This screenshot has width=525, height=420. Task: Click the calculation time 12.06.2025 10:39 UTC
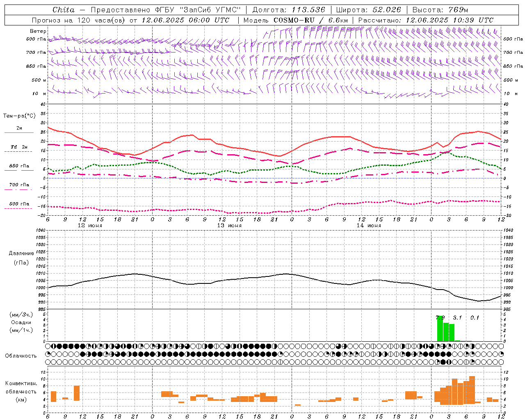click(450, 20)
